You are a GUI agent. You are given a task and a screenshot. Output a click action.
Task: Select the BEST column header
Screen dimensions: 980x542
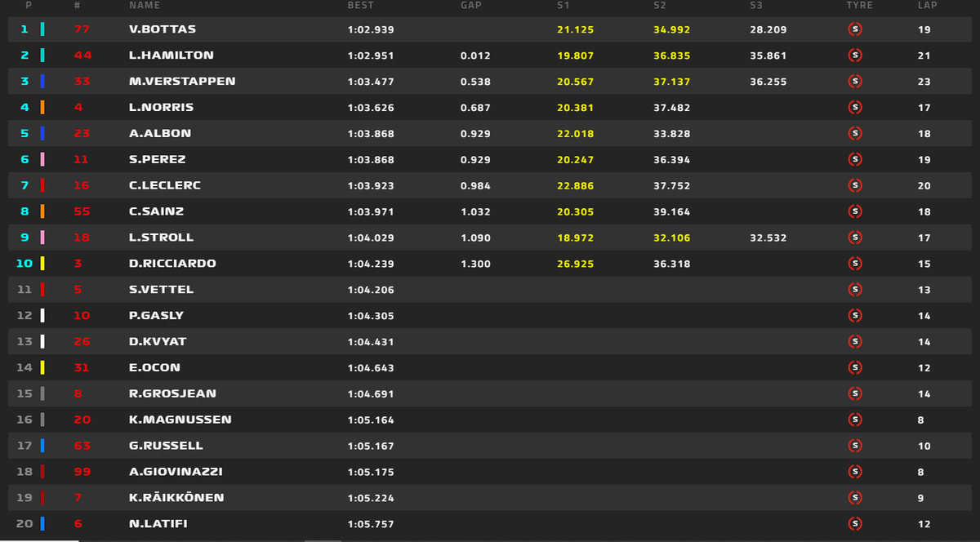(x=360, y=6)
